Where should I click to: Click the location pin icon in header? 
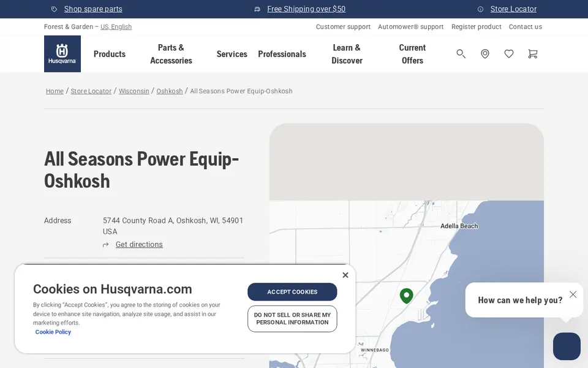[485, 54]
